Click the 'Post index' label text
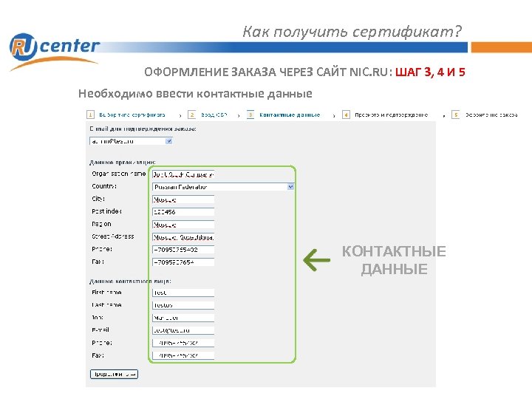The image size is (532, 399). 106,211
